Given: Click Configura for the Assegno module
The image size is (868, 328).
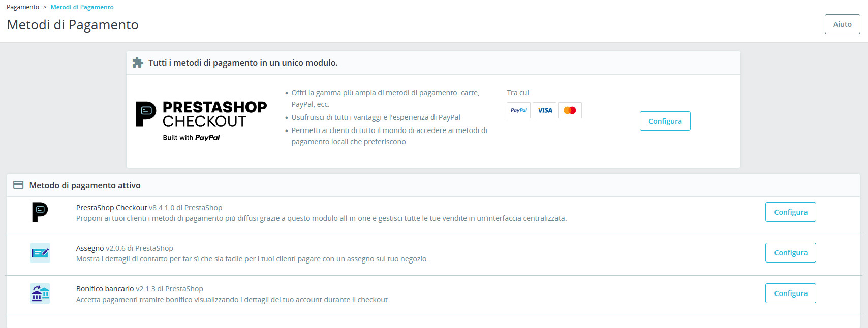Looking at the screenshot, I should (791, 253).
